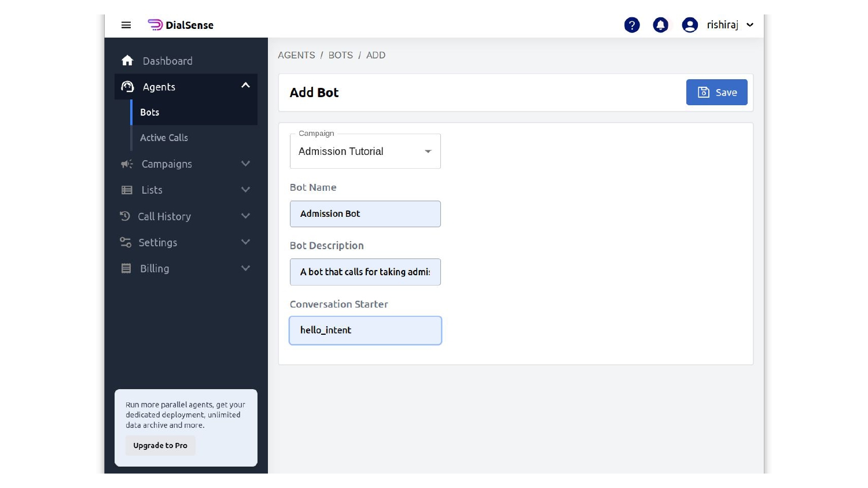Viewport: 868px width, 488px height.
Task: Click the DialSense logo
Action: pyautogui.click(x=181, y=25)
